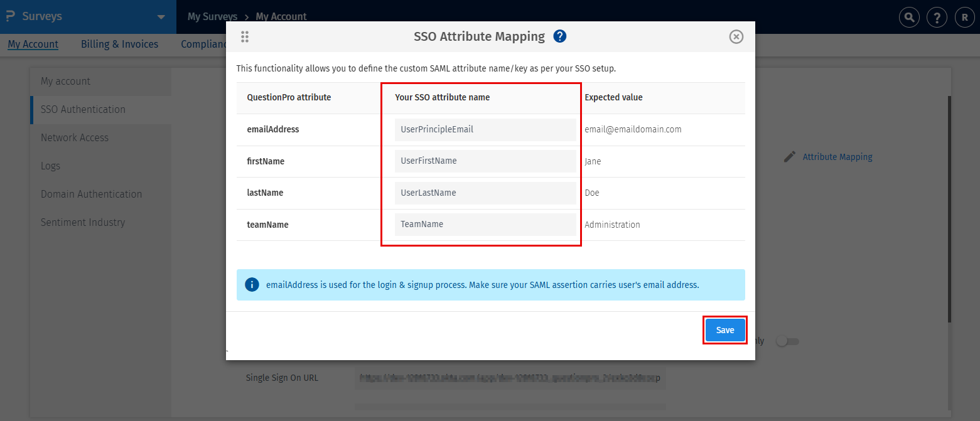Click the search magnifier icon
The width and height of the screenshot is (980, 421).
click(909, 17)
